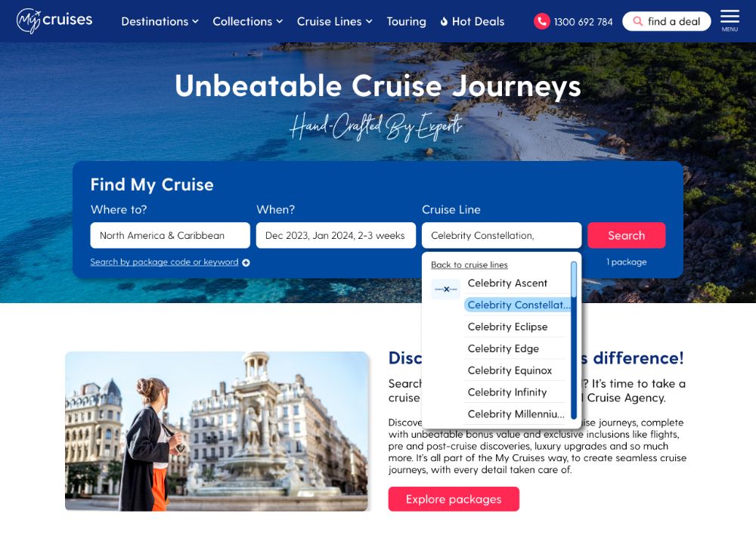Screen dimensions: 756x545
Task: Click the My Cruises logo
Action: (54, 20)
